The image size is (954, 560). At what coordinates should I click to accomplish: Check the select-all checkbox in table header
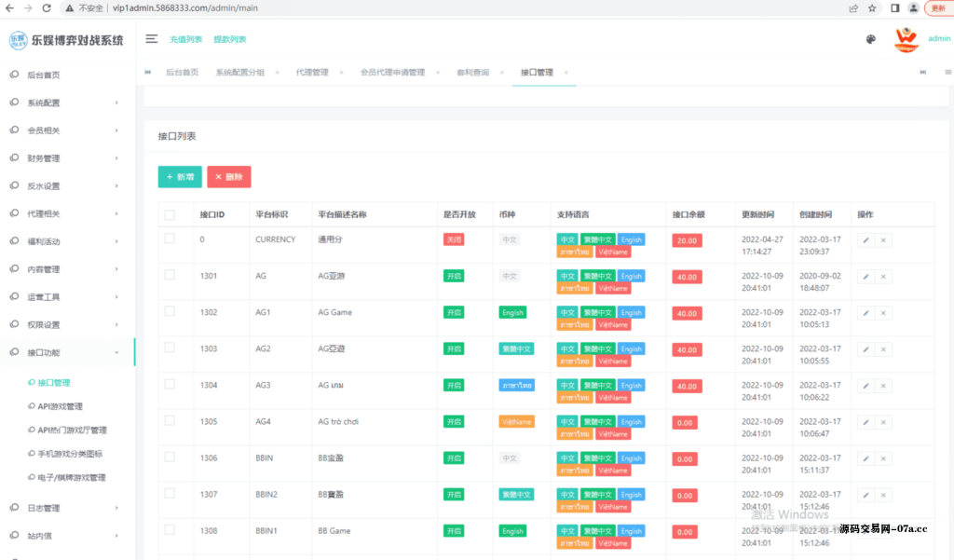point(170,215)
